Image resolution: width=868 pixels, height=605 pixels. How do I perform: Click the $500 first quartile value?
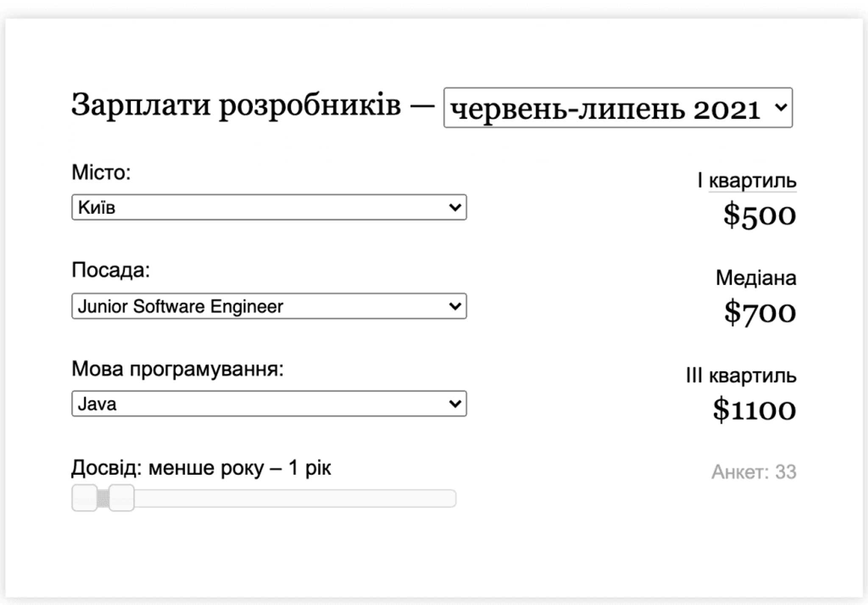coord(759,215)
